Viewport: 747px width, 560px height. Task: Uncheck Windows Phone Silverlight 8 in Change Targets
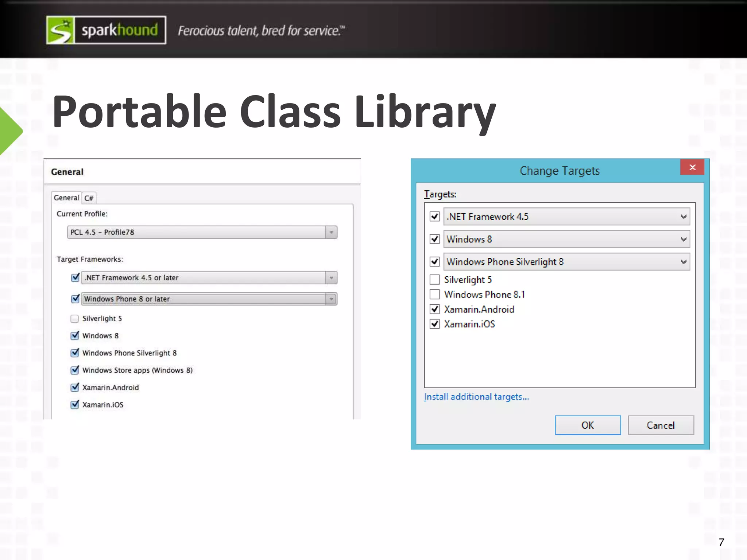tap(434, 262)
